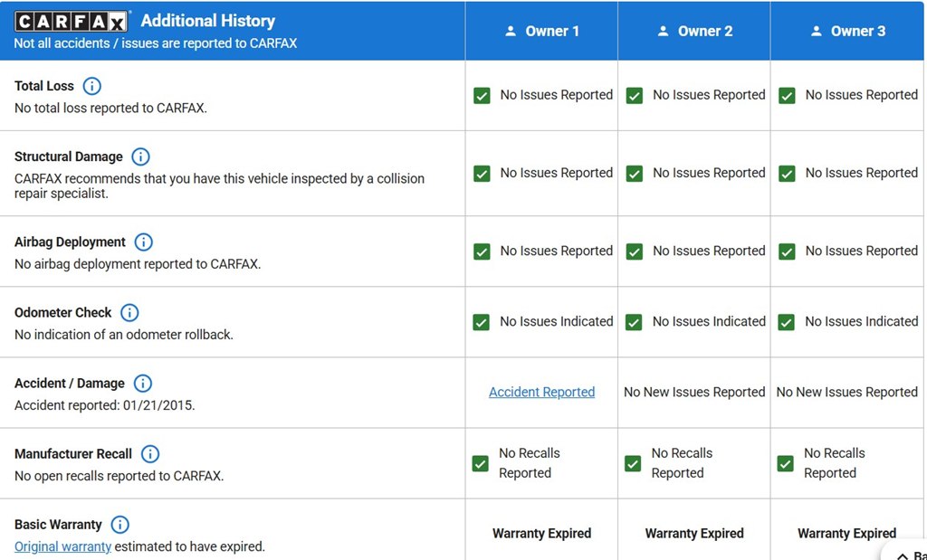Open the Original warranty link
This screenshot has height=560, width=927.
[62, 546]
